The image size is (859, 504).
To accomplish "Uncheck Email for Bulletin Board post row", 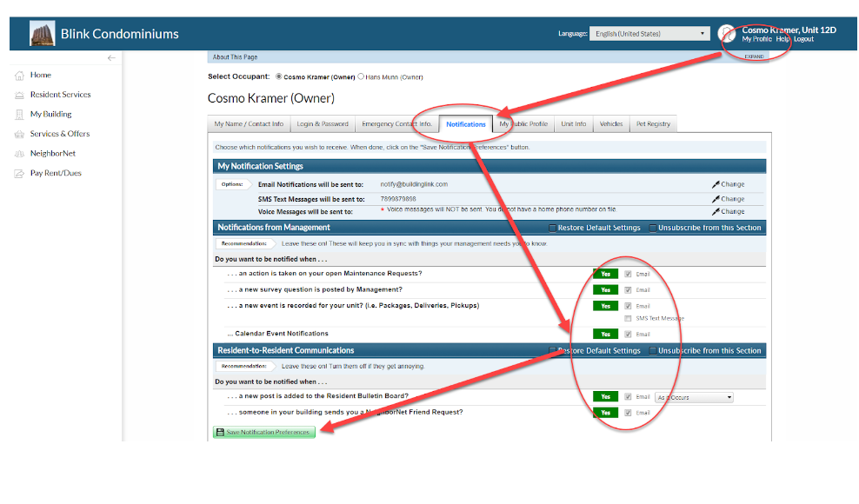I will [628, 396].
